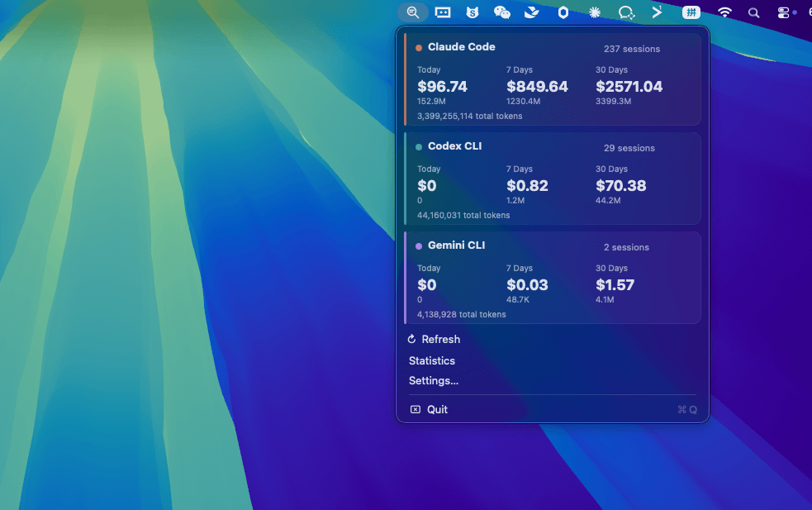Click the Gemini CLI card title
This screenshot has height=510, width=812.
[456, 245]
